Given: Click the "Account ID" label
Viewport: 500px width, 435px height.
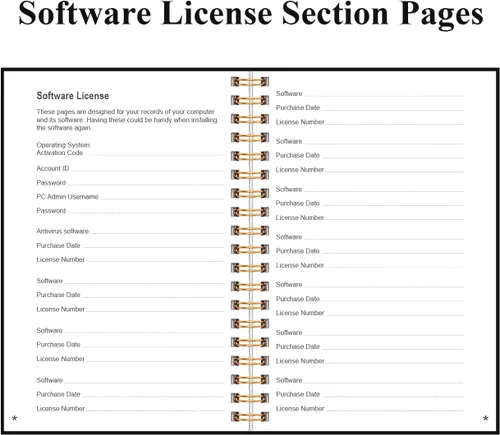Looking at the screenshot, I should [x=53, y=168].
